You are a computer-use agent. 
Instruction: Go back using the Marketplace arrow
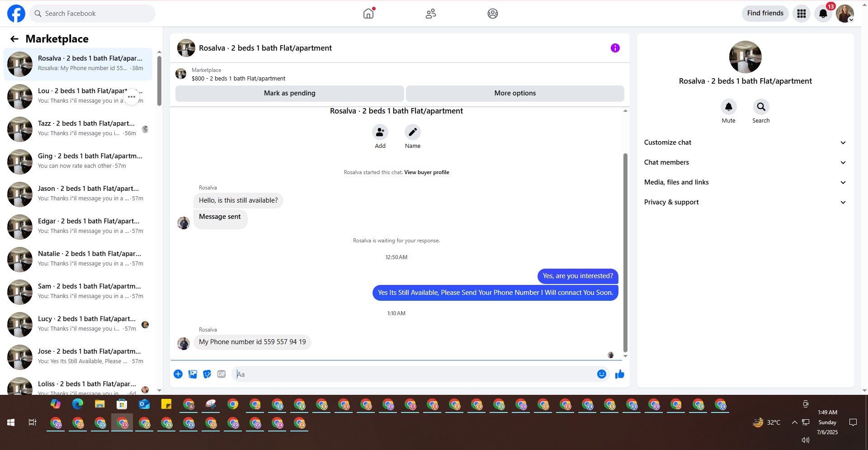[x=14, y=39]
